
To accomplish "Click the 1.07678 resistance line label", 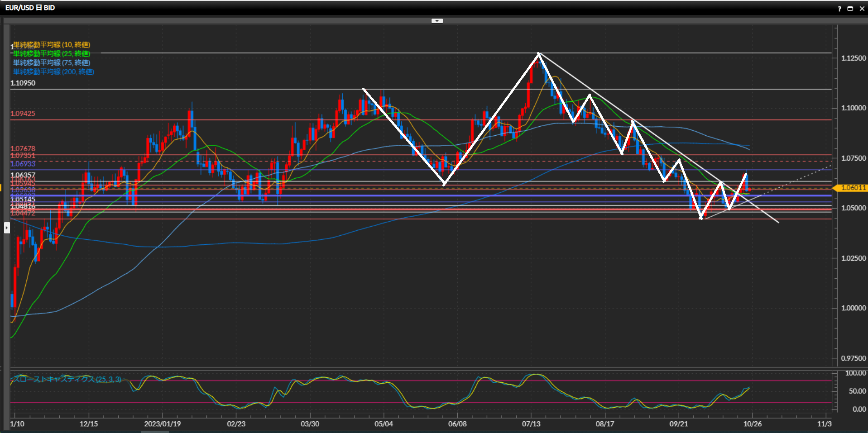I will point(23,148).
